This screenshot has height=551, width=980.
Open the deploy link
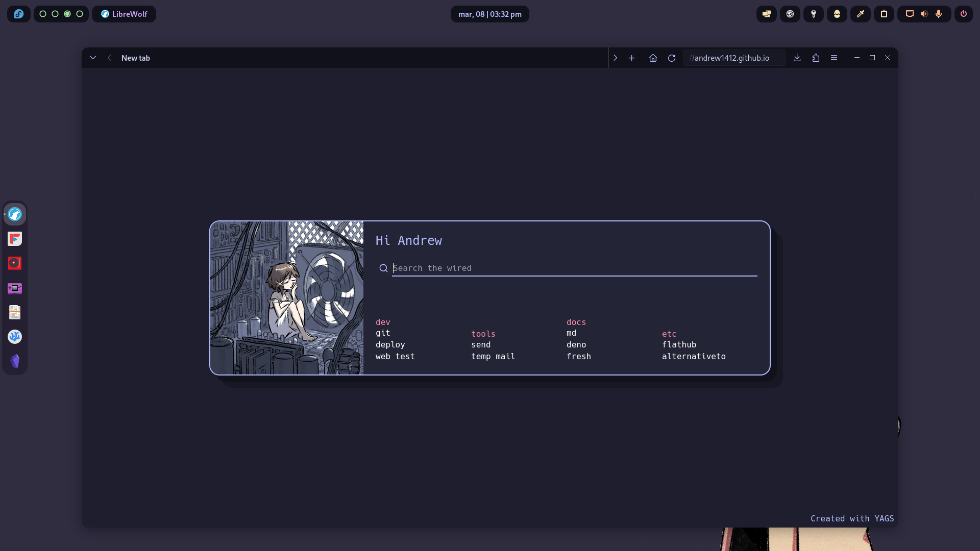point(390,345)
